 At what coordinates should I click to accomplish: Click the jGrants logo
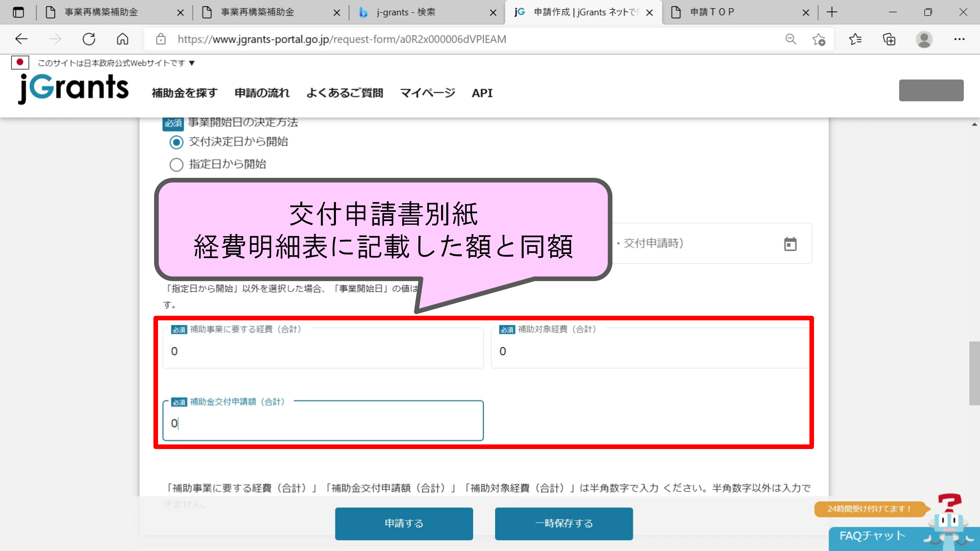[x=74, y=88]
